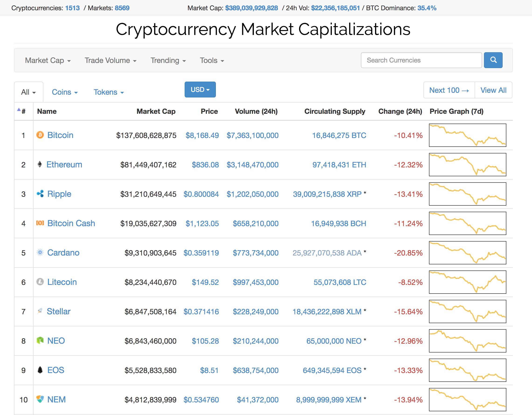Expand the Trade Volume menu
The image size is (532, 415).
[x=110, y=60]
